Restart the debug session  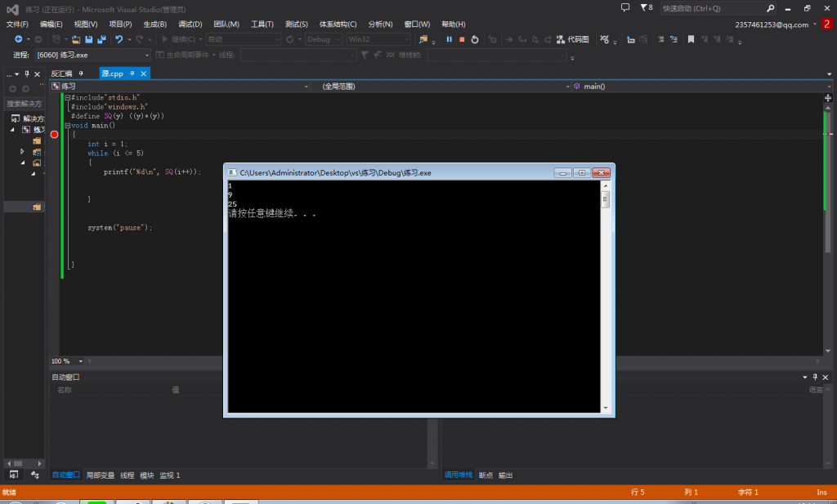(x=475, y=39)
